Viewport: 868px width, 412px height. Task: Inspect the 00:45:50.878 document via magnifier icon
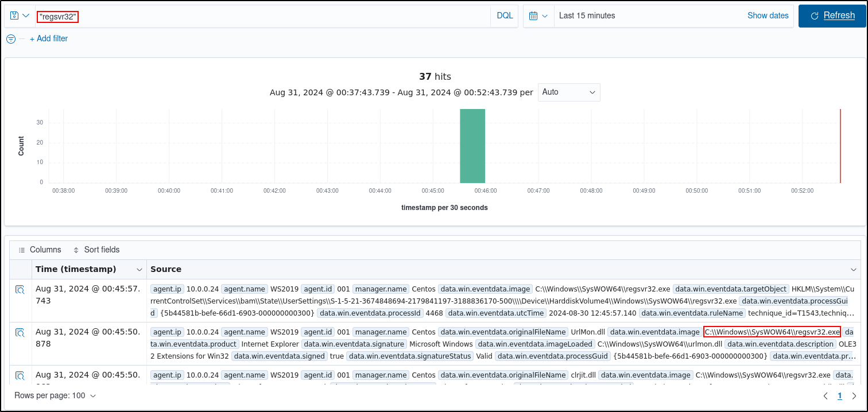pyautogui.click(x=20, y=332)
